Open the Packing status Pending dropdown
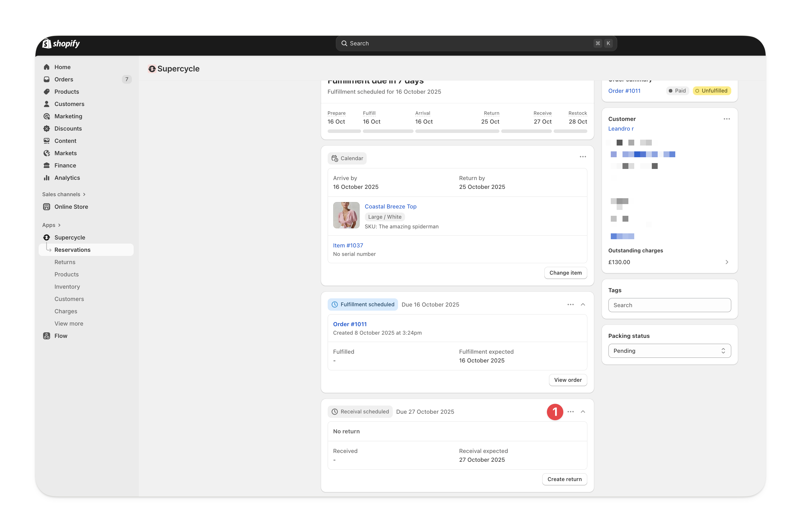Screen dimensions: 801x532 click(x=669, y=351)
